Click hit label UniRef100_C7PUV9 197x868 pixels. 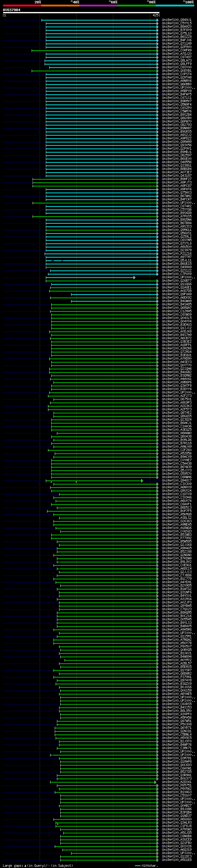point(177,274)
